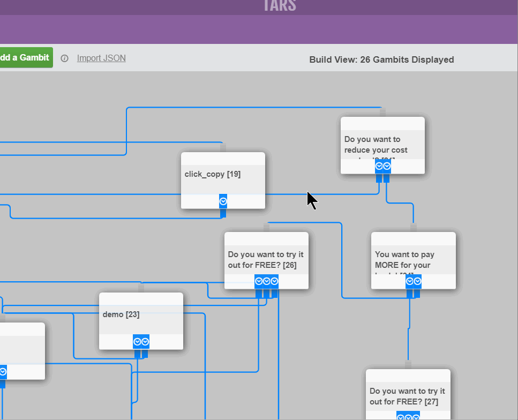Click first chevron on reduce your cost gambit
The width and height of the screenshot is (518, 420).
379,166
